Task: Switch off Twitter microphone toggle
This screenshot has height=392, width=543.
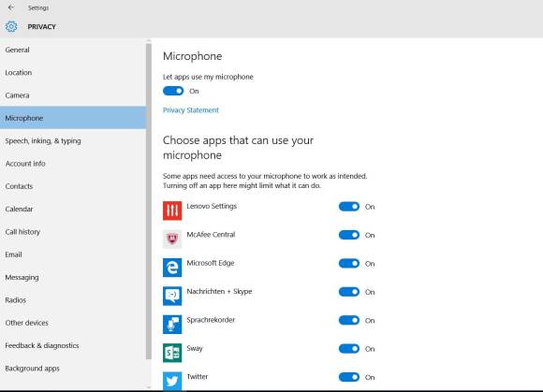Action: click(349, 377)
